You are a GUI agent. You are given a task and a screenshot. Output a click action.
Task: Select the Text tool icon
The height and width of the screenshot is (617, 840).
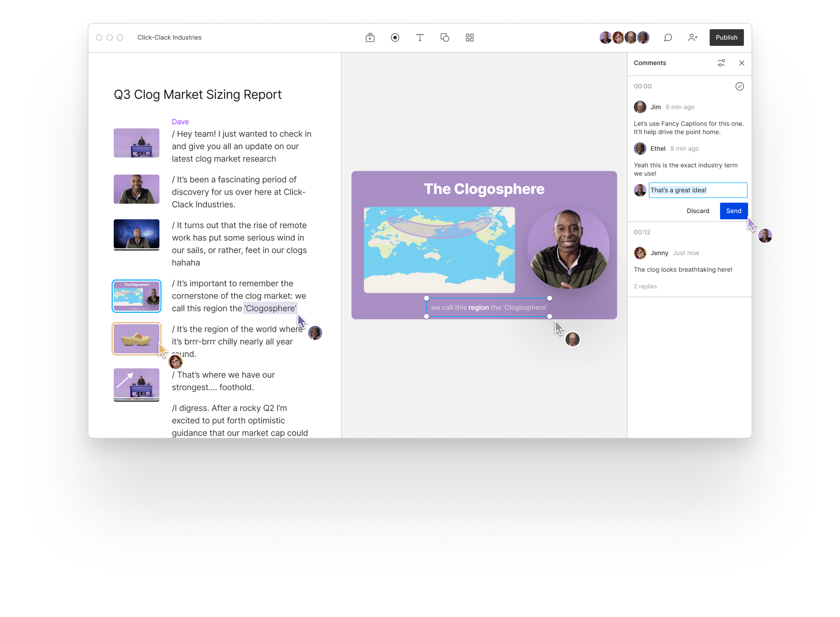pos(420,37)
